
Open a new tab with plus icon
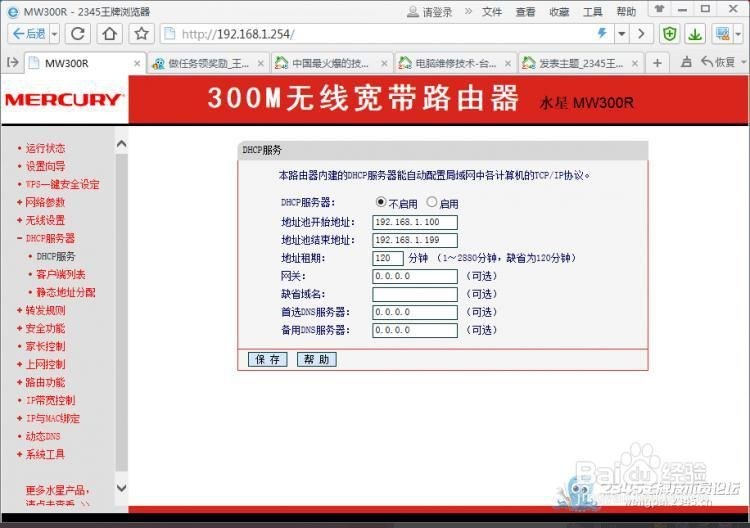pyautogui.click(x=657, y=63)
